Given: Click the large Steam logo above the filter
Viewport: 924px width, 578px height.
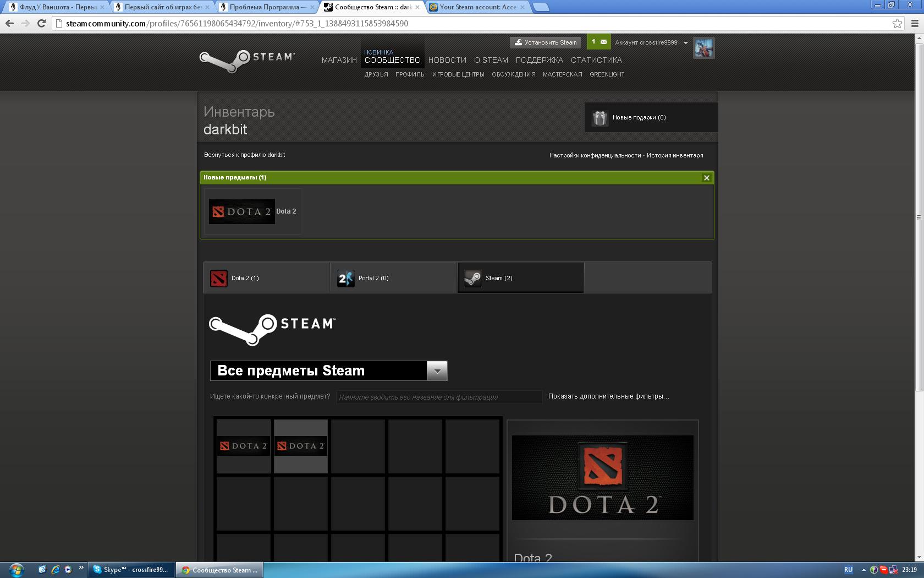Looking at the screenshot, I should tap(272, 329).
